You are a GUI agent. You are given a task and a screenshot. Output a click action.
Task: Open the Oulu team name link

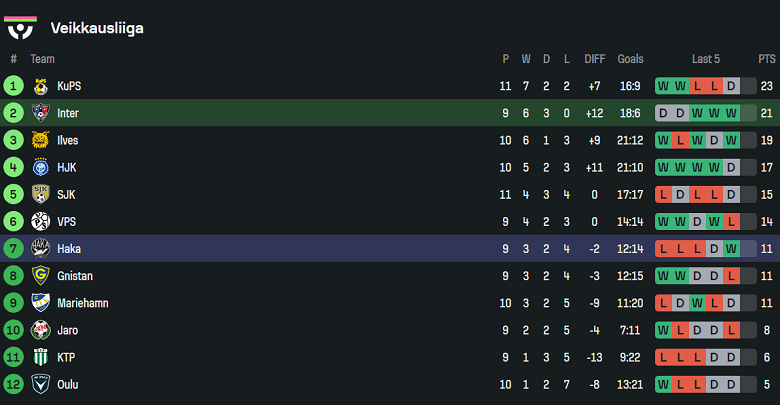pyautogui.click(x=67, y=384)
